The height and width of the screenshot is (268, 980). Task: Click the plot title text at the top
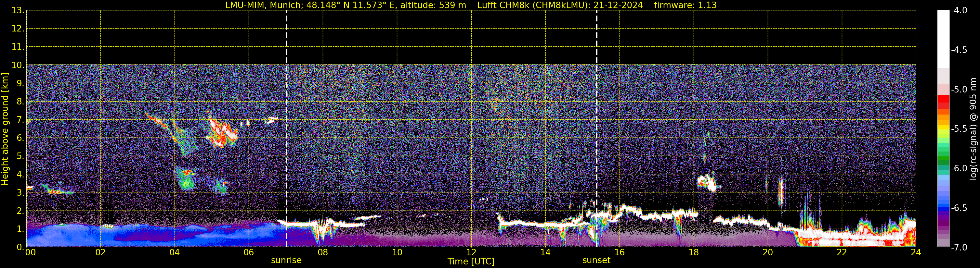coord(471,5)
